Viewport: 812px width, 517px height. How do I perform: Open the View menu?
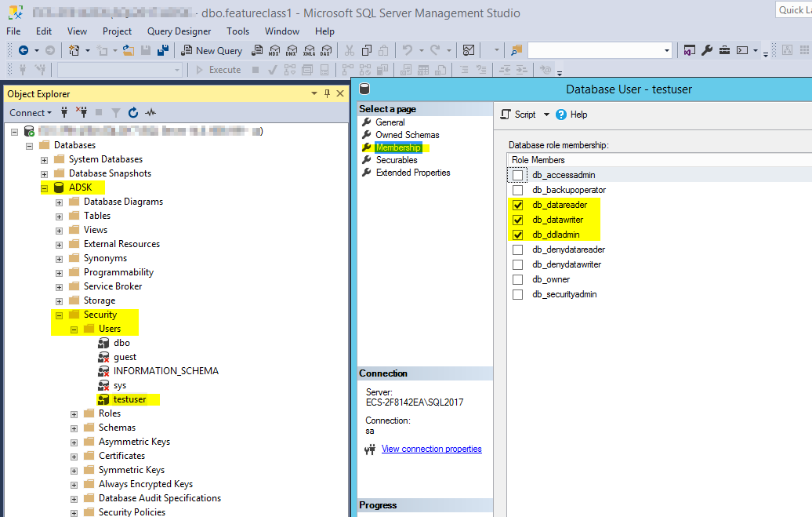(77, 31)
